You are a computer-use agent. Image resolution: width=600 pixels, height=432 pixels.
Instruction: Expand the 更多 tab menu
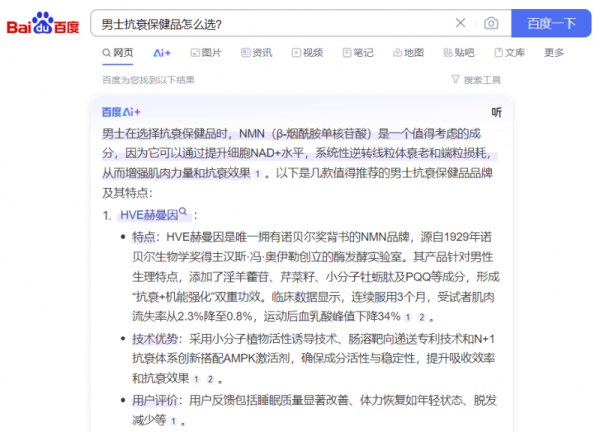(554, 52)
